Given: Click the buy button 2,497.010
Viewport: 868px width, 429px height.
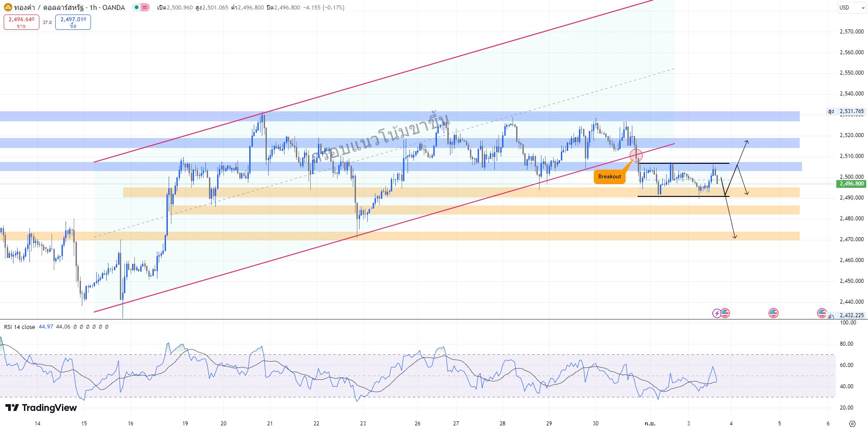Looking at the screenshot, I should pyautogui.click(x=73, y=22).
